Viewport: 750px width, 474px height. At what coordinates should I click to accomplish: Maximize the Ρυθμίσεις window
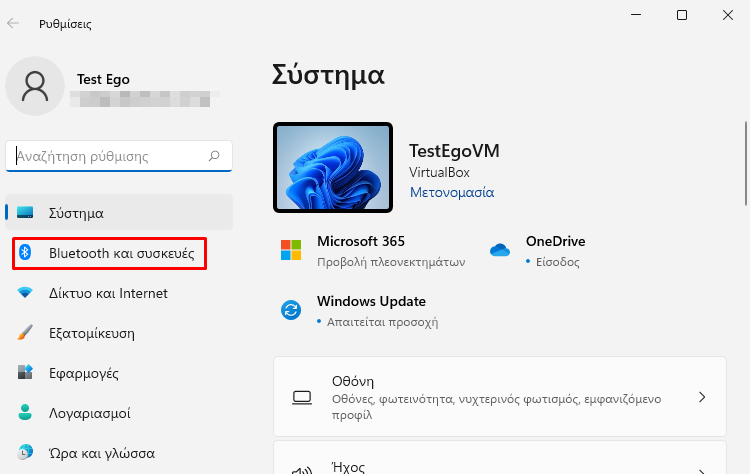pyautogui.click(x=682, y=15)
